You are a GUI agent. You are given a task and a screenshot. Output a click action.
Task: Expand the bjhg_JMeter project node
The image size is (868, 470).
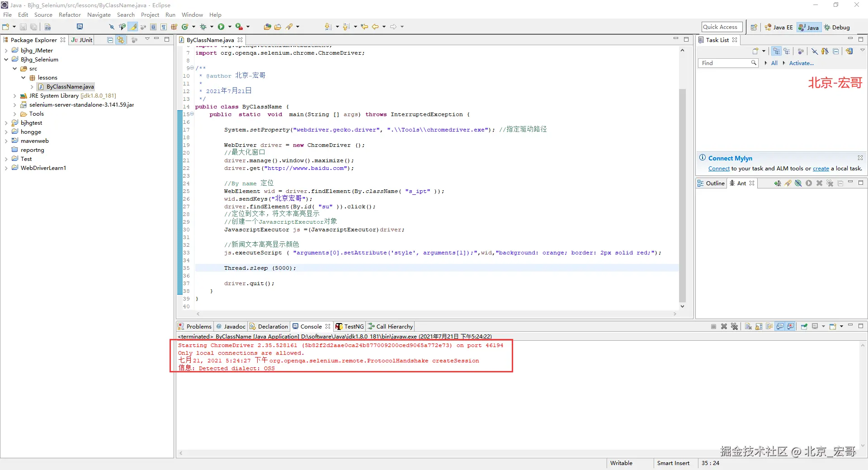[x=6, y=51]
